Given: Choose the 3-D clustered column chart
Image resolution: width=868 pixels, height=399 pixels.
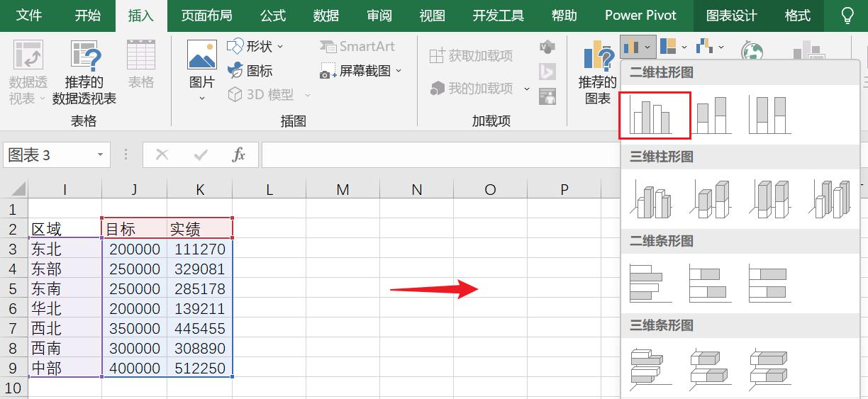Looking at the screenshot, I should (x=652, y=200).
